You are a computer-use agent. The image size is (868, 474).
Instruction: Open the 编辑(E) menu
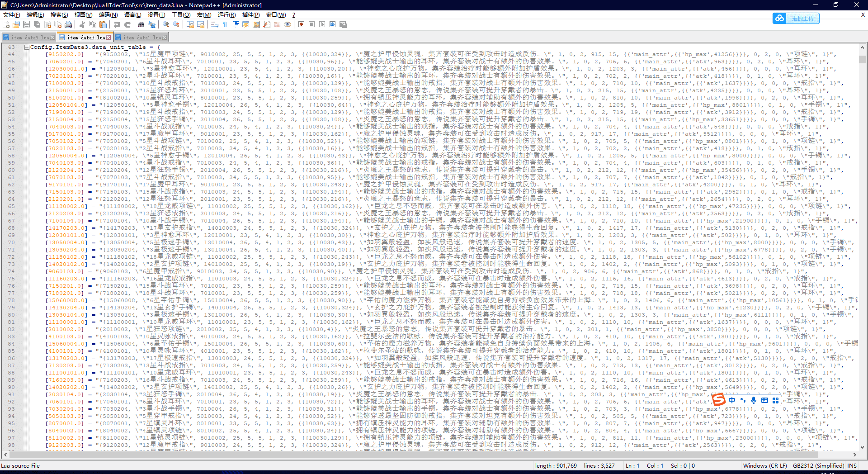coord(35,15)
